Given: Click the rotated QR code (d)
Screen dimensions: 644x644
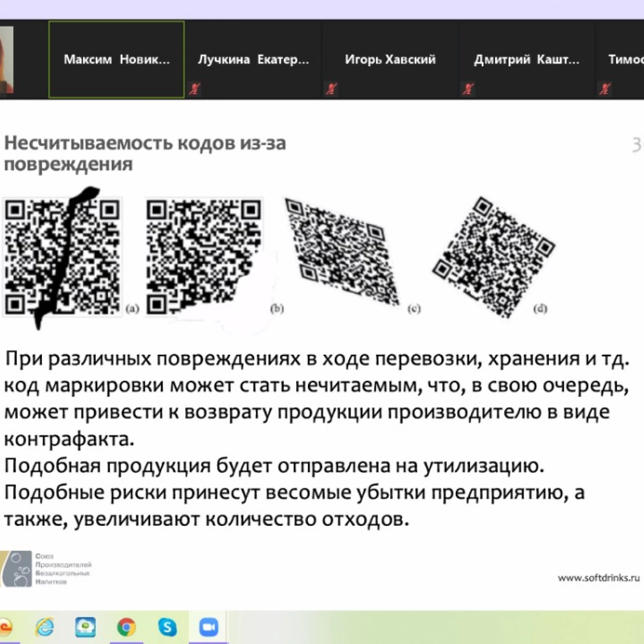Looking at the screenshot, I should [x=494, y=257].
